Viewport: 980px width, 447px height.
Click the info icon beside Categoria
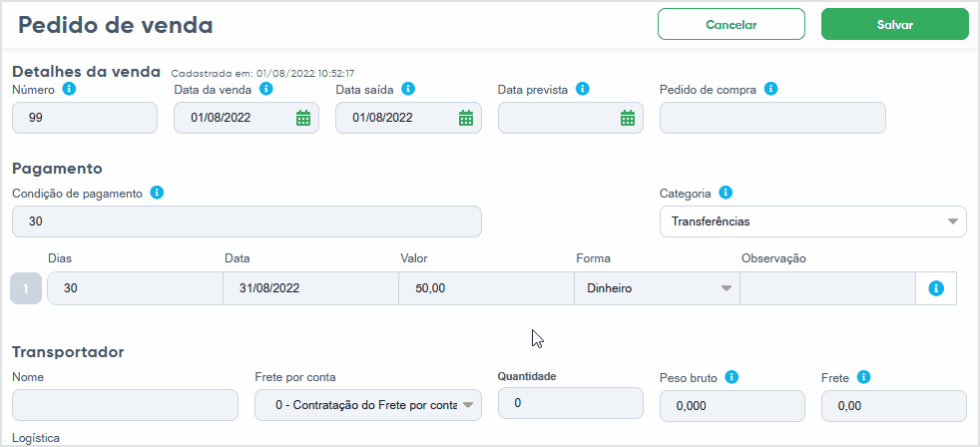tap(726, 193)
